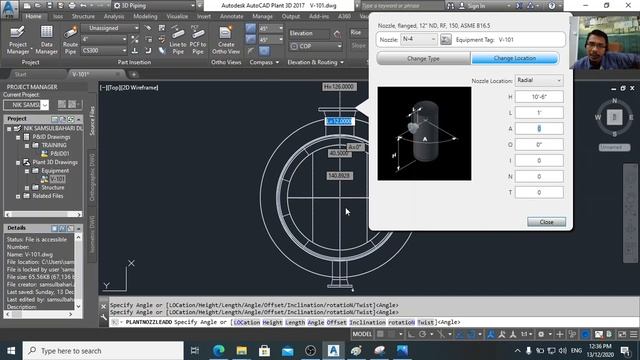
Task: Click the Save icon in quick access toolbar
Action: click(x=49, y=6)
